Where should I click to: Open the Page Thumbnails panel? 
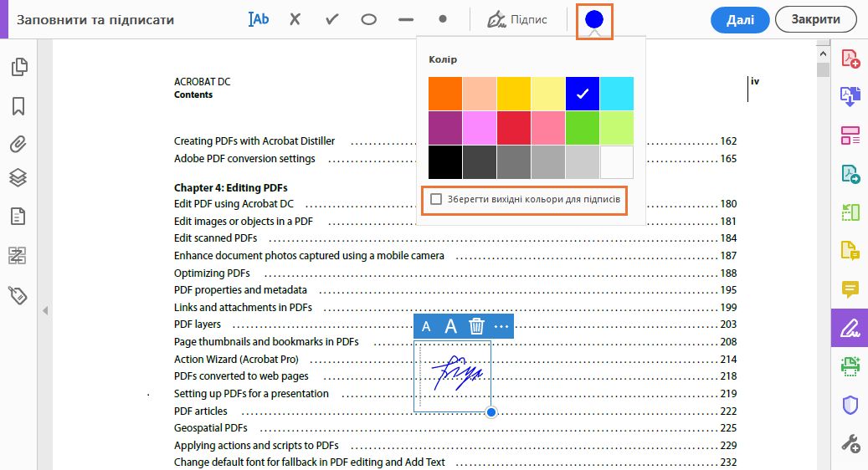[18, 67]
